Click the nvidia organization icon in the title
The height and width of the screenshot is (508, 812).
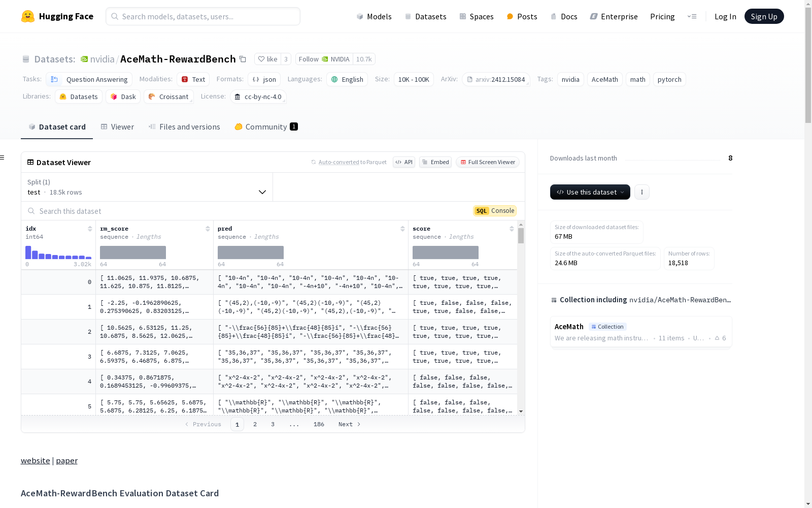[x=84, y=59]
